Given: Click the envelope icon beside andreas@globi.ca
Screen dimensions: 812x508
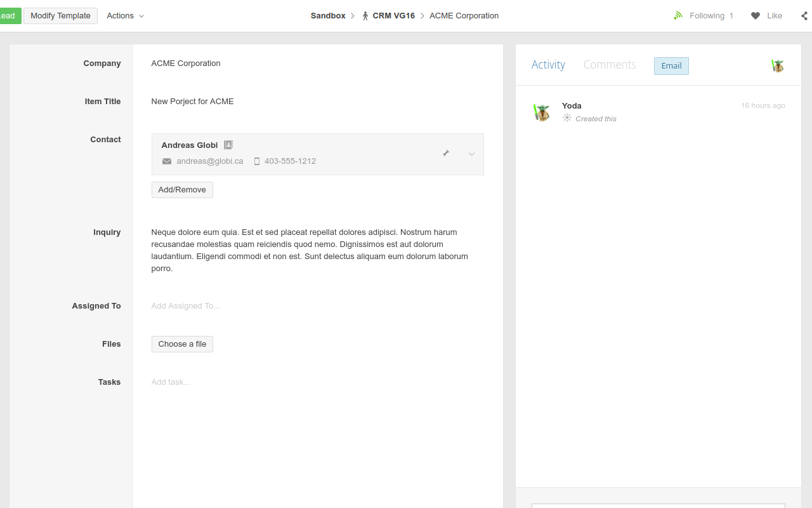Looking at the screenshot, I should [x=166, y=161].
